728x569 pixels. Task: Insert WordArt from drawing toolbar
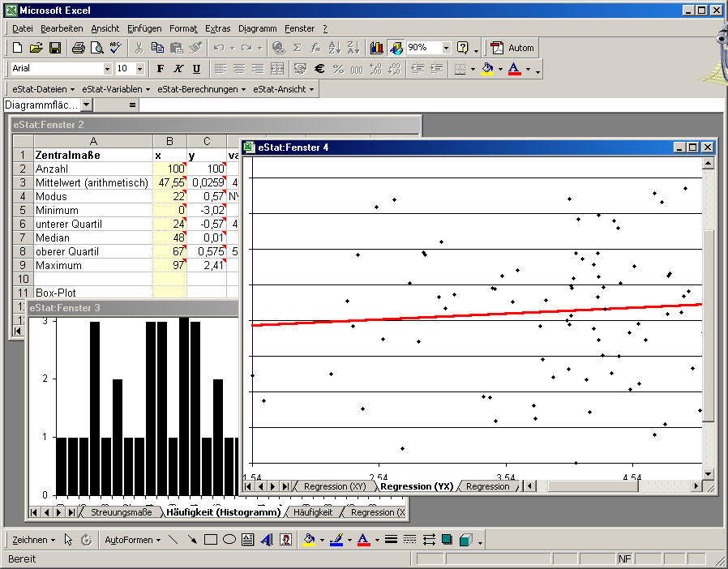pos(267,540)
